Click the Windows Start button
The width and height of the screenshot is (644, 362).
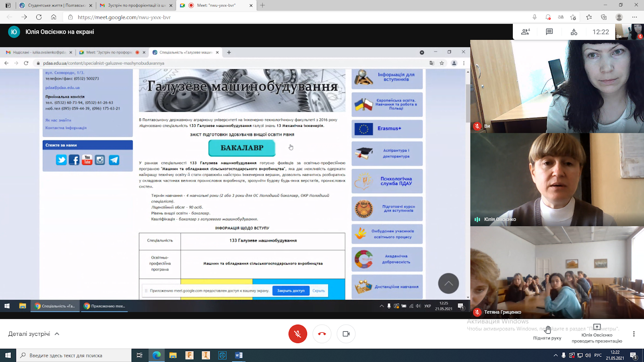coord(8,355)
